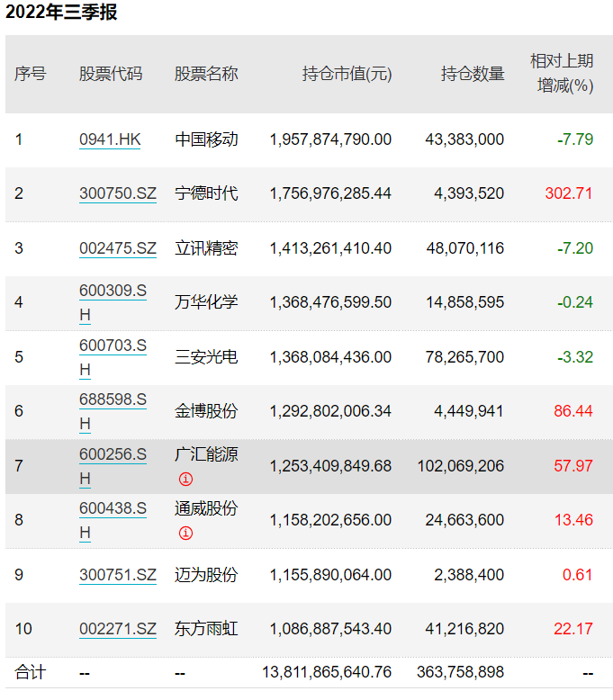Select stock name 万华化学

[x=206, y=302]
